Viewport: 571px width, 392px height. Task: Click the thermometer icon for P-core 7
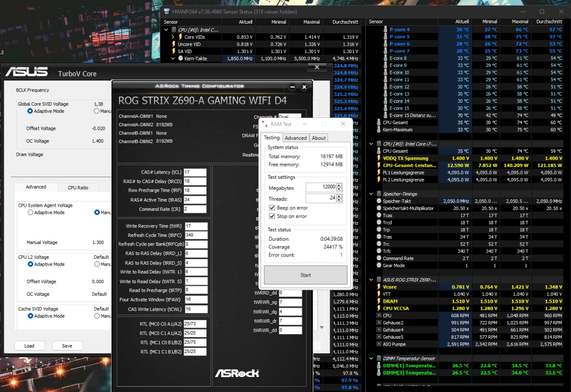pos(385,51)
